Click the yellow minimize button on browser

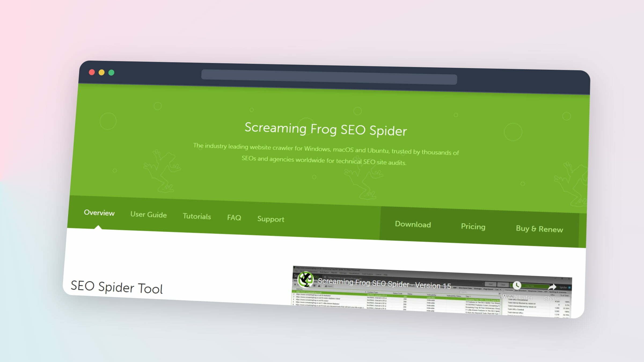click(x=102, y=72)
